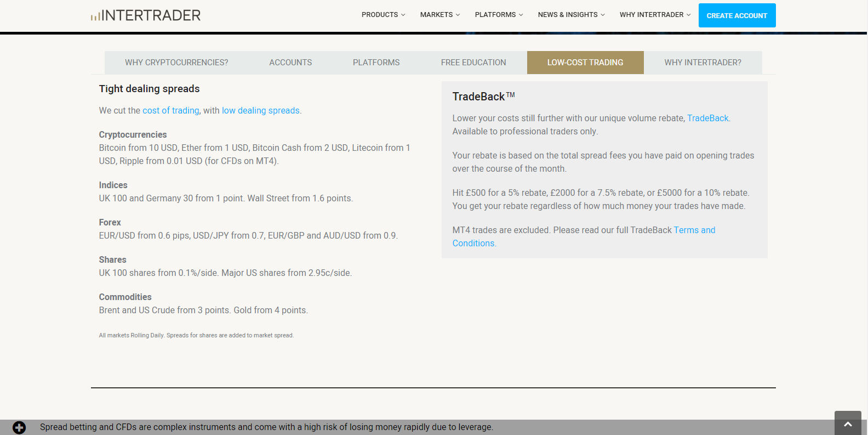Click the Hit £500 for a 5% rebate line
The height and width of the screenshot is (435, 868).
point(601,193)
